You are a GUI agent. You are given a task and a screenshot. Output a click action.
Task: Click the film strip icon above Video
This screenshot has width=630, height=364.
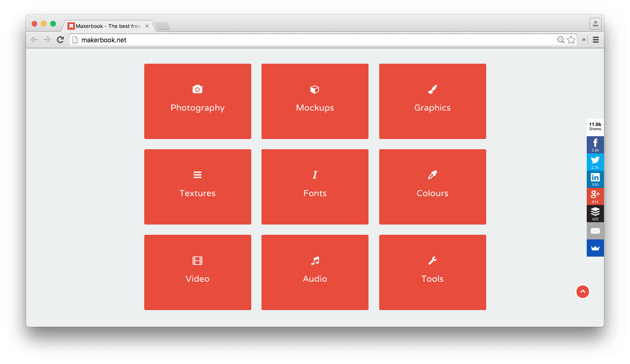(197, 261)
